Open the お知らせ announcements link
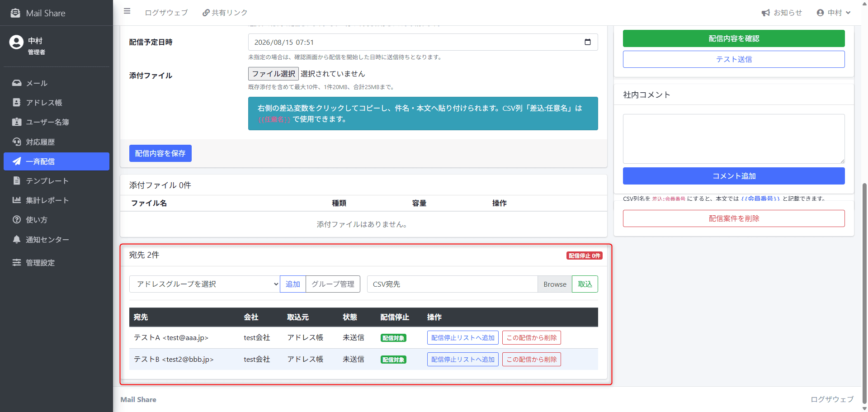 click(782, 13)
